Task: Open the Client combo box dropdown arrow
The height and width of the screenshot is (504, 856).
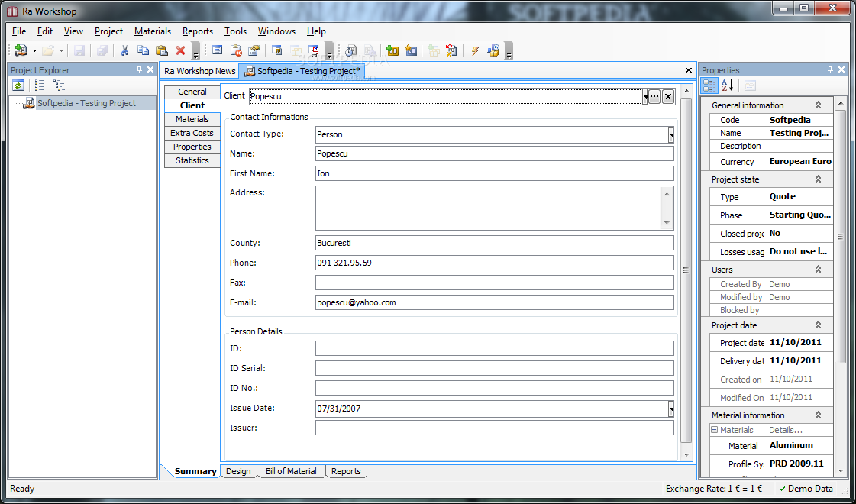Action: (644, 97)
